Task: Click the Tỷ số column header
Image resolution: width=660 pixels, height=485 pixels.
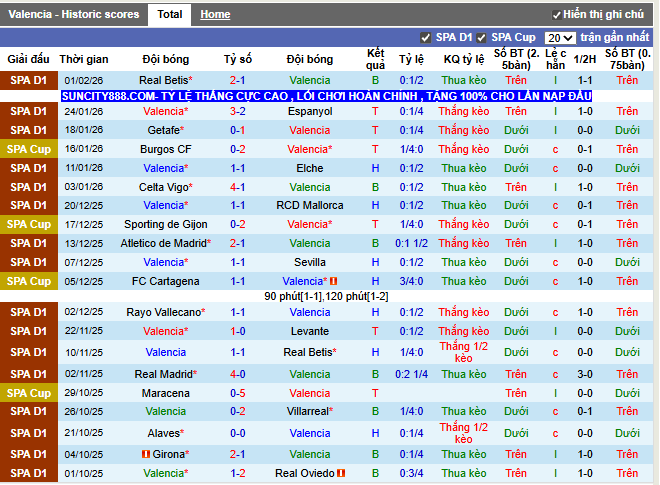Action: point(238,59)
